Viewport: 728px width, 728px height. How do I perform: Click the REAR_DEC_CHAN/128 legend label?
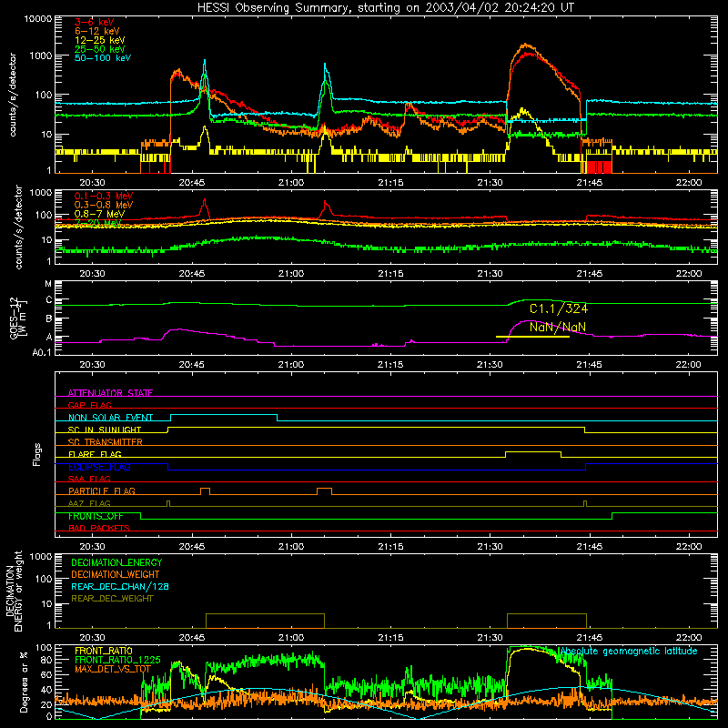pos(120,586)
